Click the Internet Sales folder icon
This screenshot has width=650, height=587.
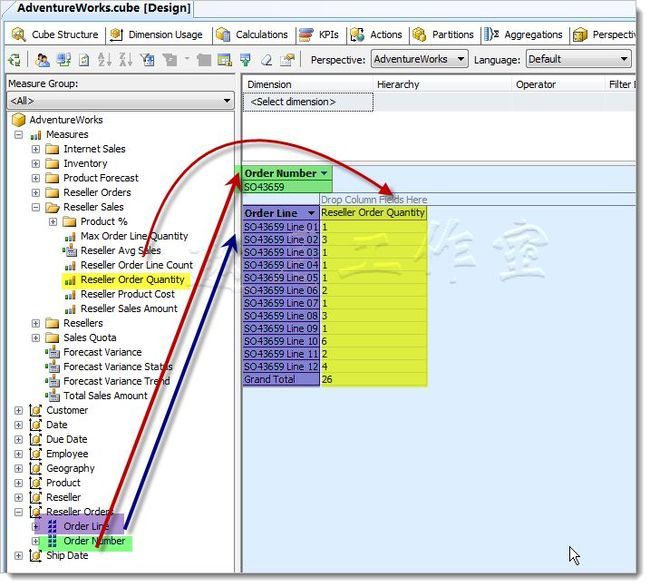(52, 149)
